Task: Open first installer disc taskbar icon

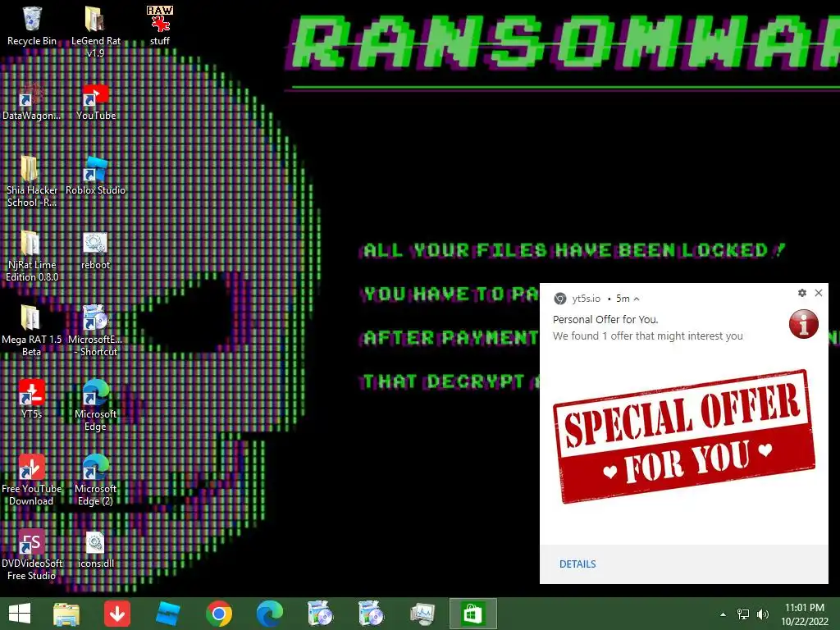Action: [x=321, y=614]
